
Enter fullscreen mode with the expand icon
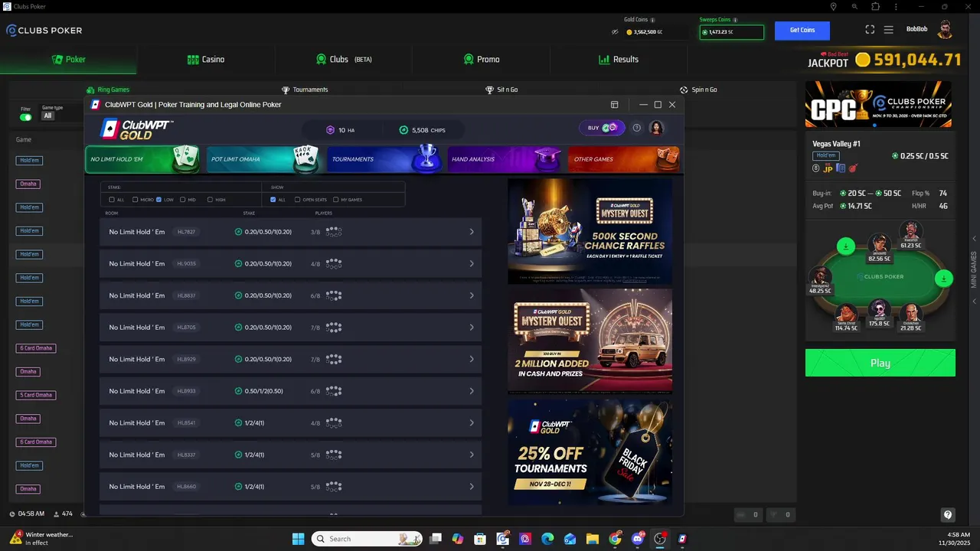click(x=870, y=30)
